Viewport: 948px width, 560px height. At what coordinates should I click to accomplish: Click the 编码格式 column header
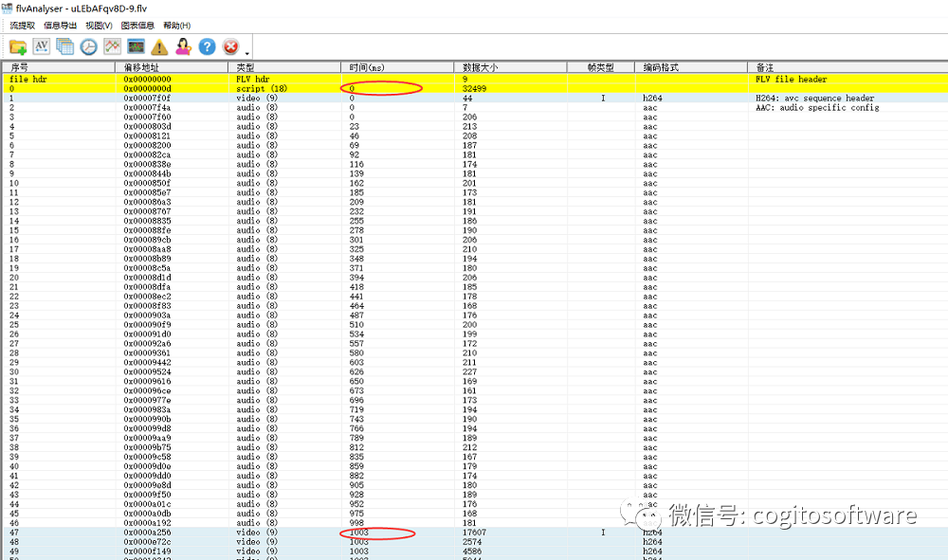691,67
